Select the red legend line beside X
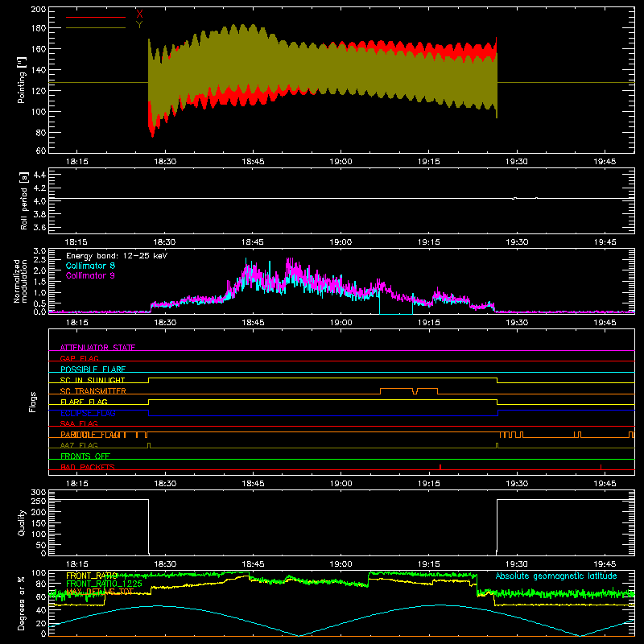Image resolution: width=644 pixels, height=644 pixels. coord(96,17)
